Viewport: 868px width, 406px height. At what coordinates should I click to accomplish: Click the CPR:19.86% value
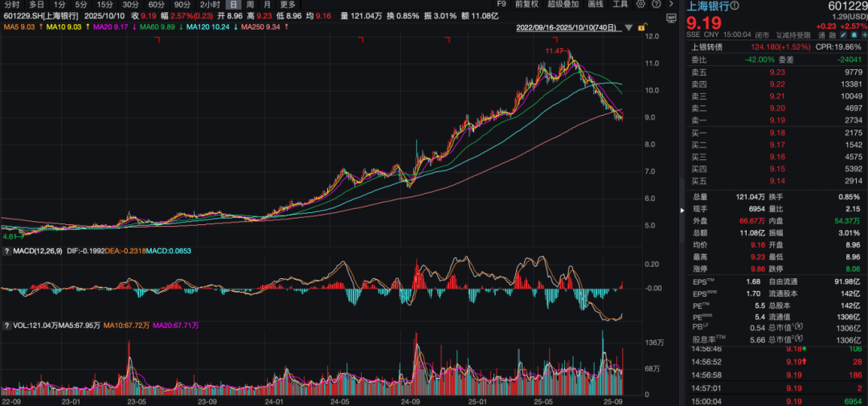pyautogui.click(x=838, y=47)
